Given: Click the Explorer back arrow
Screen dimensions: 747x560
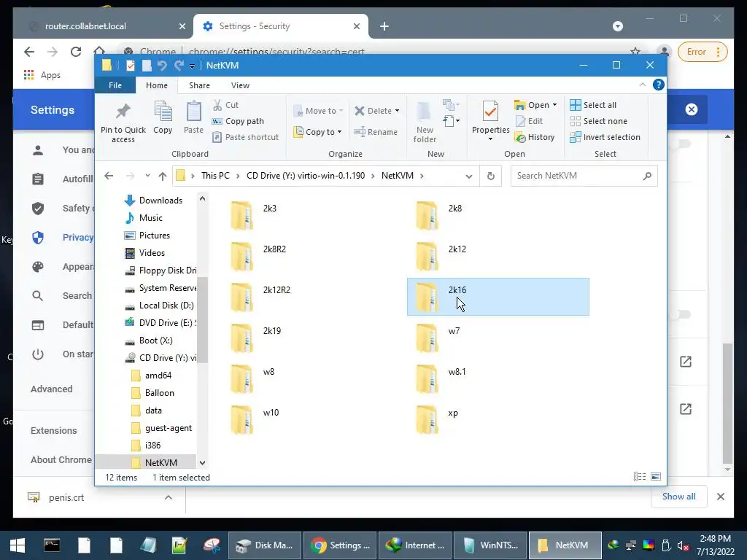Looking at the screenshot, I should [x=109, y=176].
